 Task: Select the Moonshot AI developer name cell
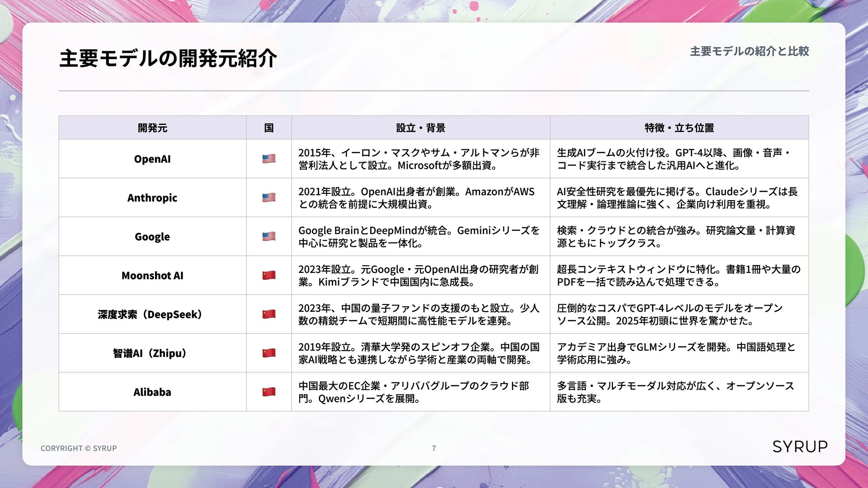tap(152, 275)
